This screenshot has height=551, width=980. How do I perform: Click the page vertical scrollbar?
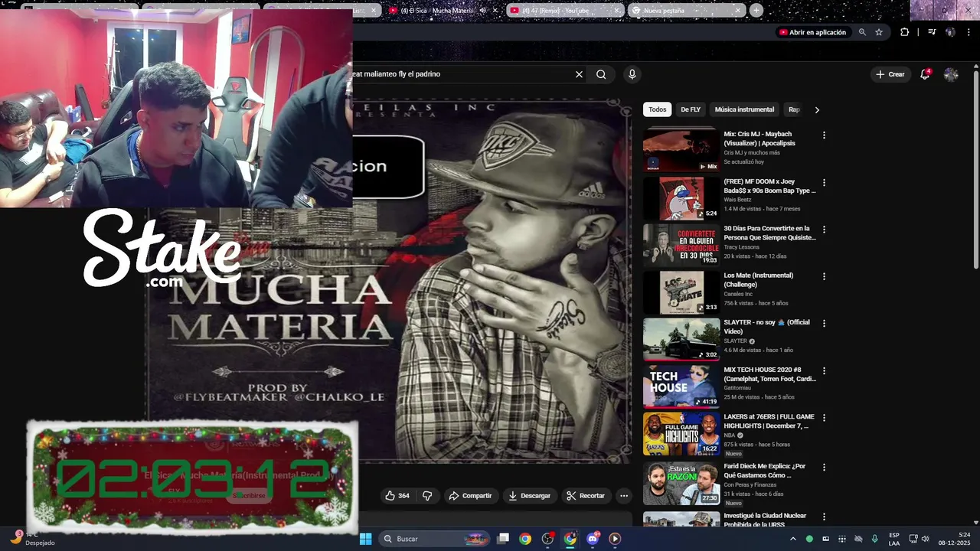pos(975,168)
